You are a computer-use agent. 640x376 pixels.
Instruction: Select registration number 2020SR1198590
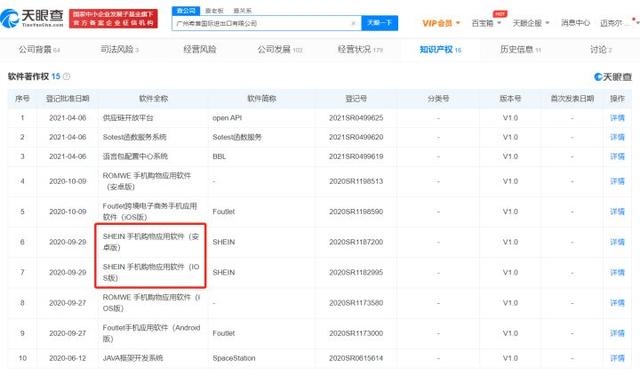356,211
